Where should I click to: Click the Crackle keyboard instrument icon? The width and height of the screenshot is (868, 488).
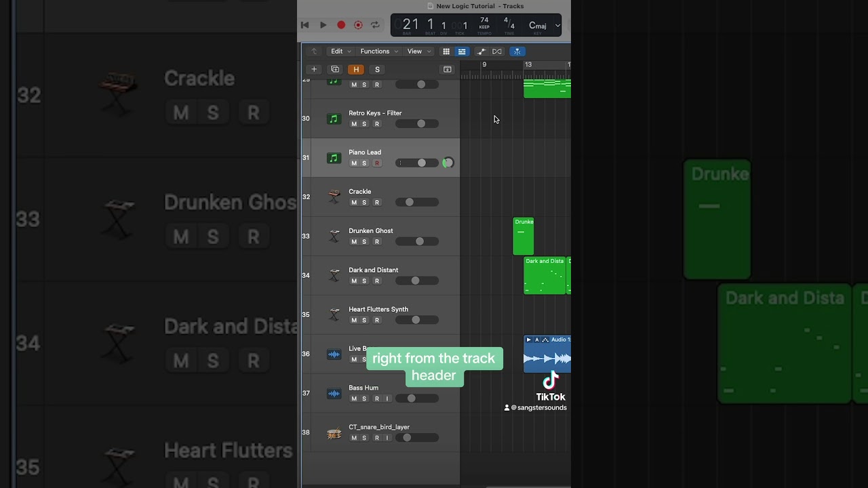click(334, 197)
